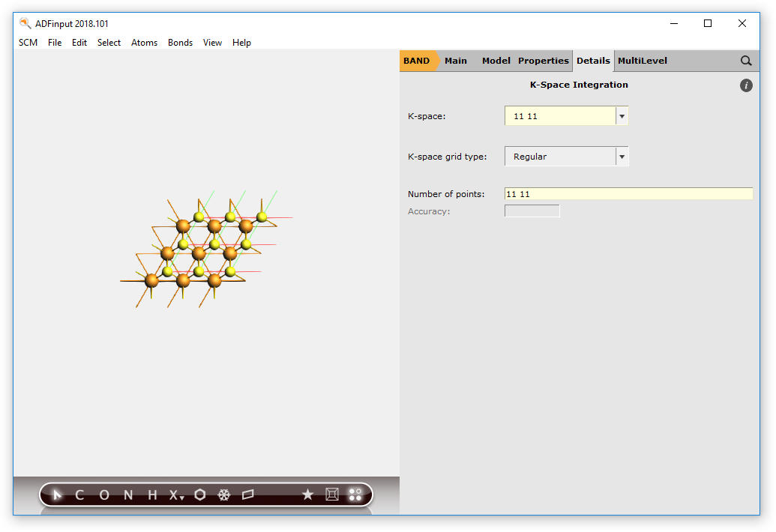Minimize the ADFinput window
Viewport: 776px width, 532px height.
coord(674,23)
